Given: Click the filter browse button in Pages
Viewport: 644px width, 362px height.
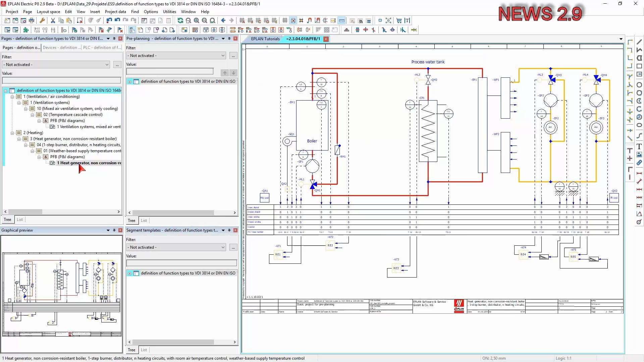Looking at the screenshot, I should [117, 65].
